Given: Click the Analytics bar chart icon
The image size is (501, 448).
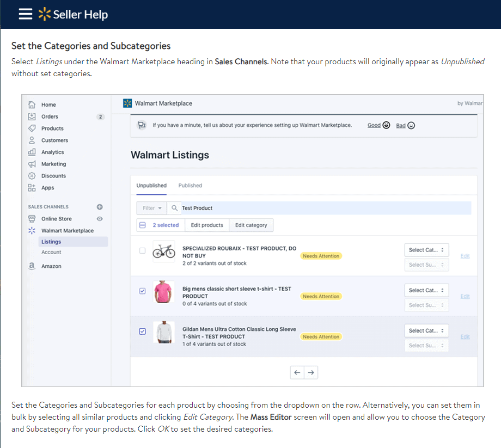Looking at the screenshot, I should [32, 152].
